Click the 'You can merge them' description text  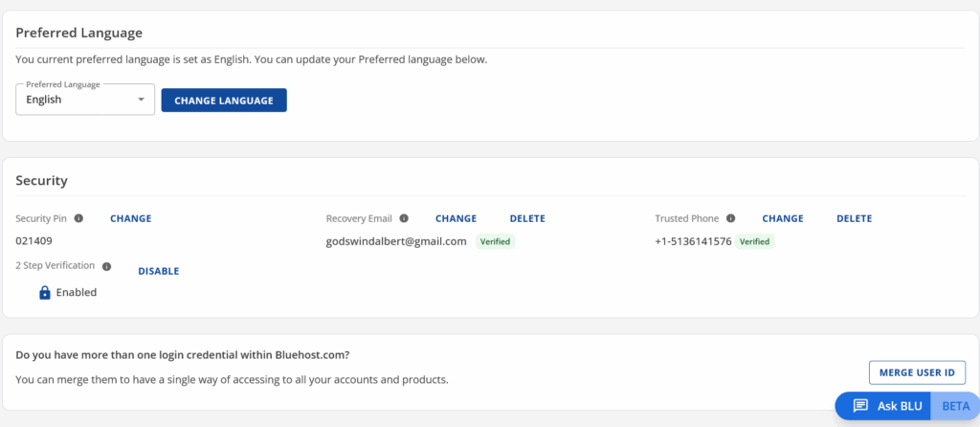point(232,379)
